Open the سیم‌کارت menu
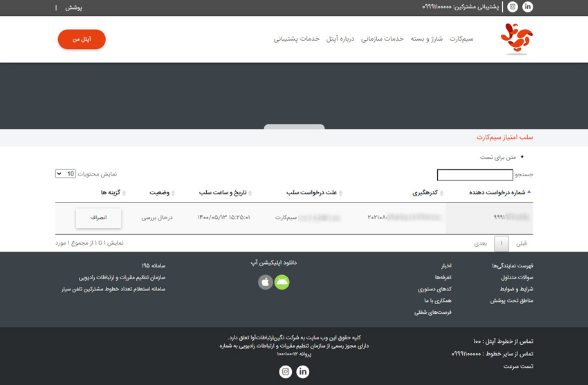The height and width of the screenshot is (385, 588). [x=461, y=39]
